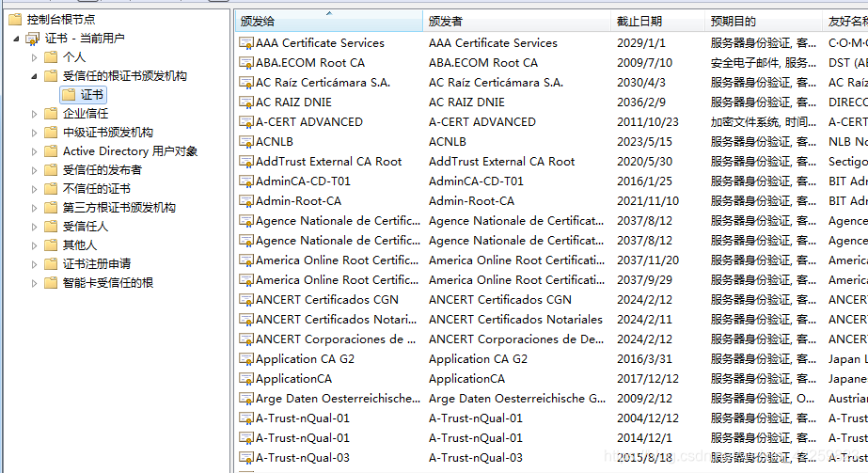Select A-Trust-nQual-01 row expiring 2004/12/12

pyautogui.click(x=551, y=418)
